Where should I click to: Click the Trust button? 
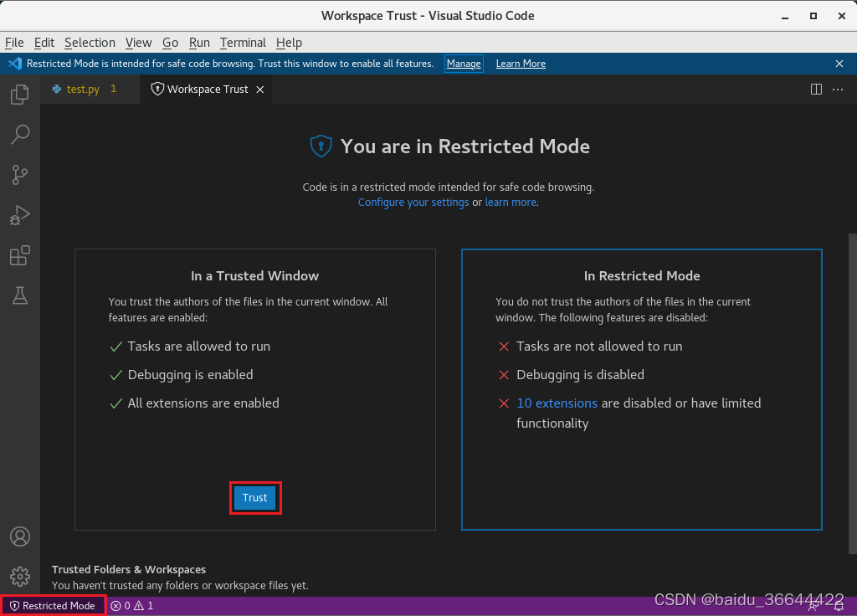pos(255,498)
